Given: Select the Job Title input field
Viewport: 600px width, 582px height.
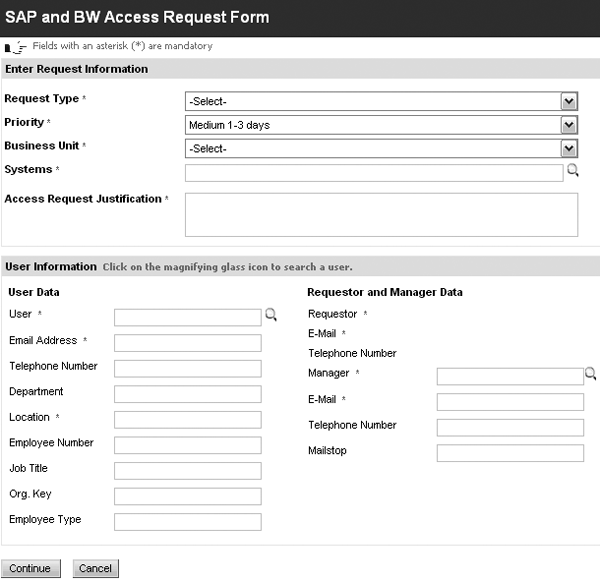Looking at the screenshot, I should pyautogui.click(x=188, y=471).
